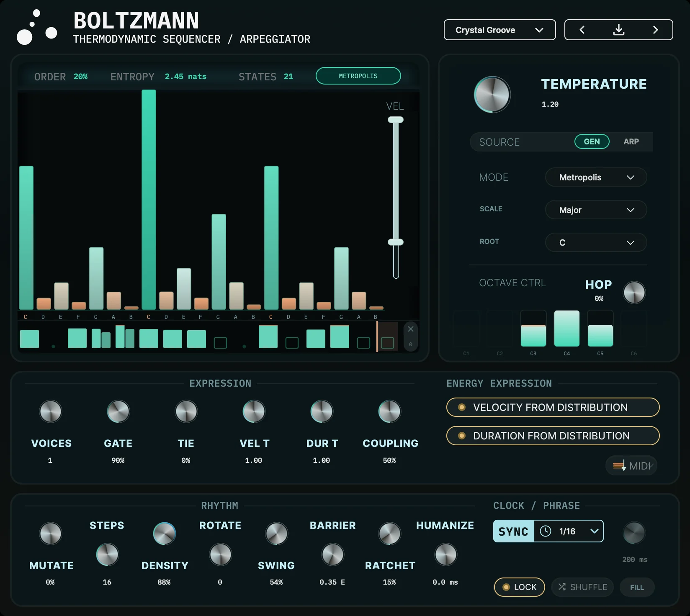Click the SWING knob
Screen dimensions: 690x616
coord(277,534)
